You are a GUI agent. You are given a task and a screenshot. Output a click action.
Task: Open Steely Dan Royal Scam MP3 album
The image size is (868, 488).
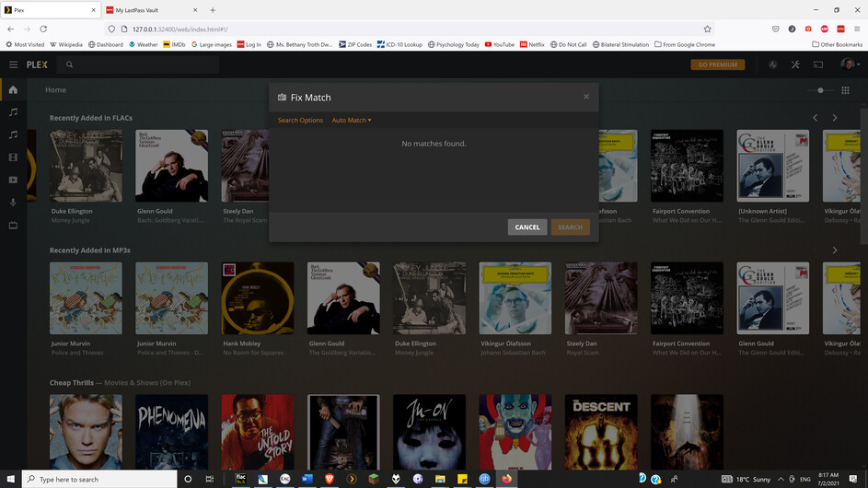(601, 298)
